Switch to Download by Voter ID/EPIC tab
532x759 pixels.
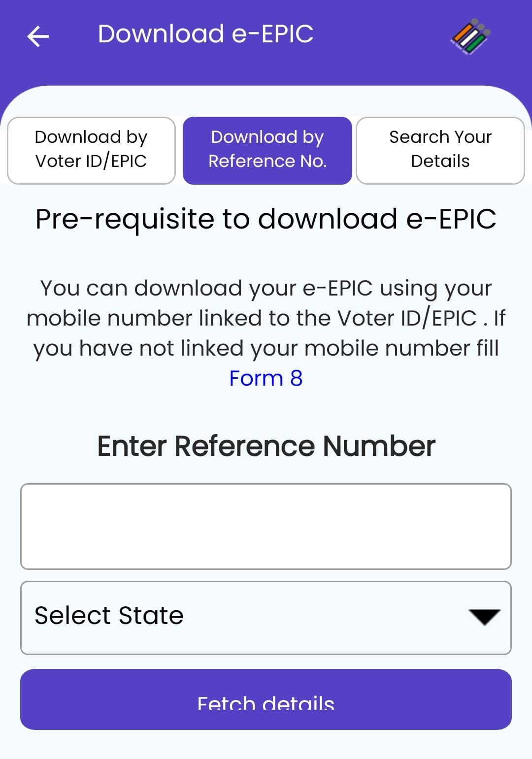tap(91, 150)
